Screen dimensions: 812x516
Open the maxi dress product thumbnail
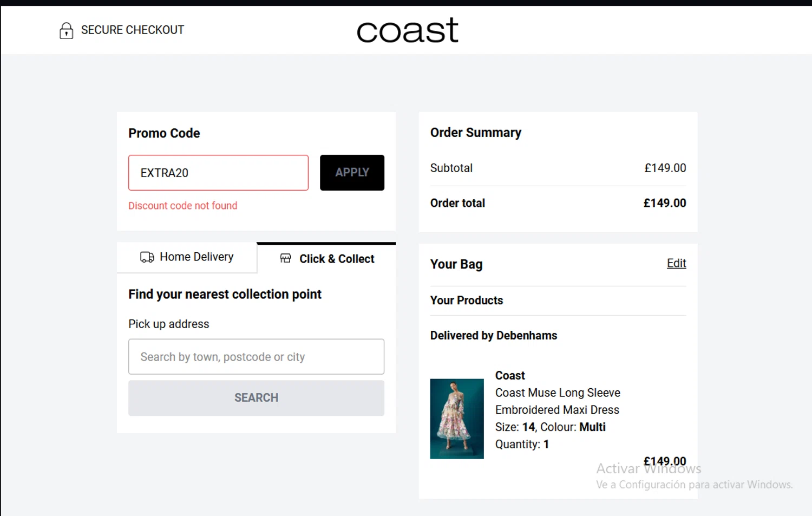[x=457, y=419]
